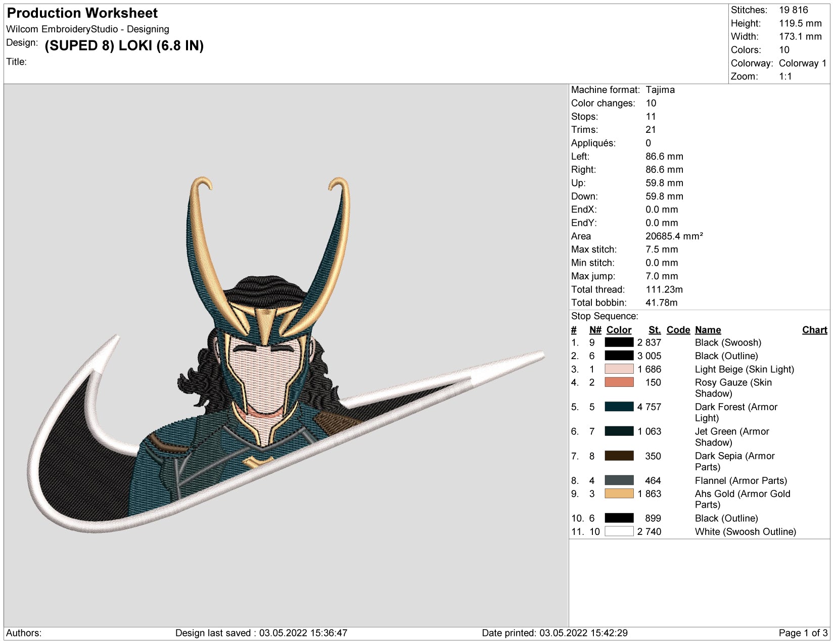Click stitch count '3 005'

pyautogui.click(x=649, y=356)
